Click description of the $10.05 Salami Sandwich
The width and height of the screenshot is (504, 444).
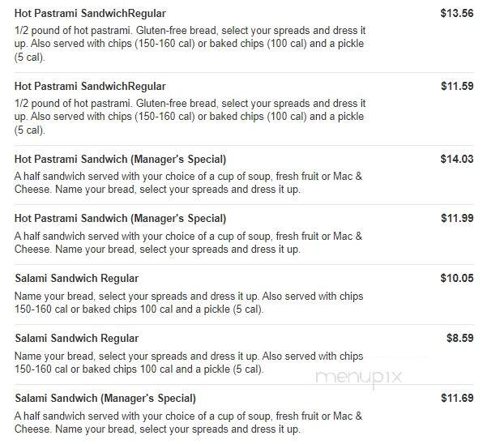[189, 302]
